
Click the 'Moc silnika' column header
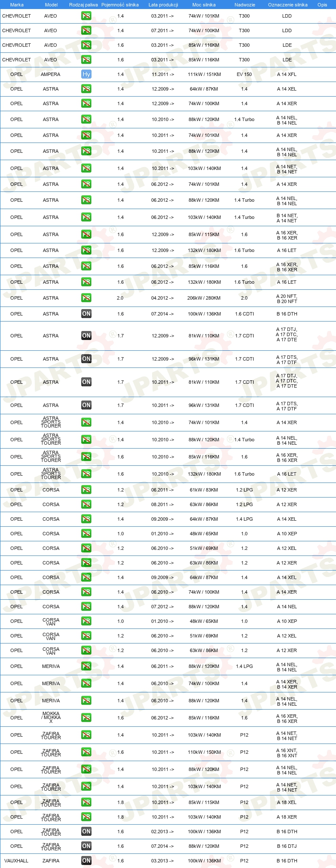[204, 5]
